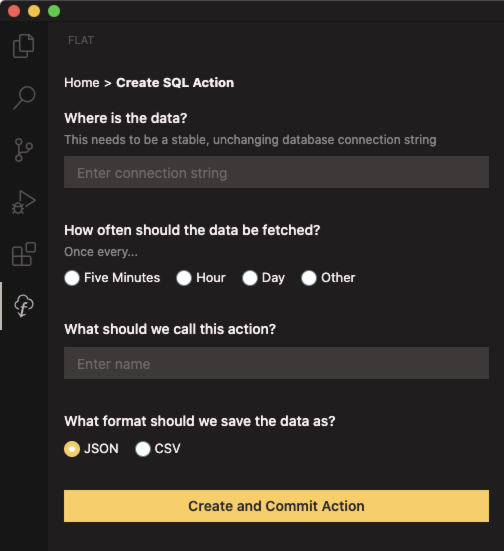Image resolution: width=504 pixels, height=551 pixels.
Task: Open the Run and Debug icon
Action: pos(24,202)
